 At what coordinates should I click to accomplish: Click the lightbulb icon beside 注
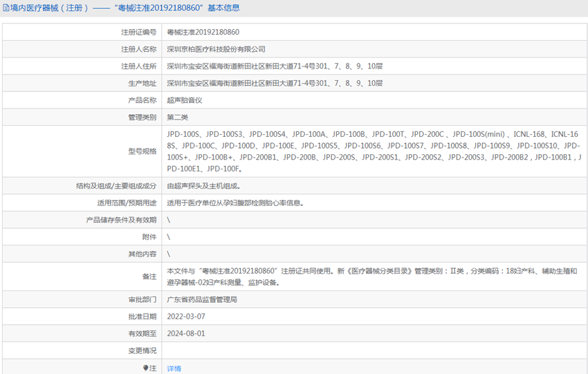(145, 368)
